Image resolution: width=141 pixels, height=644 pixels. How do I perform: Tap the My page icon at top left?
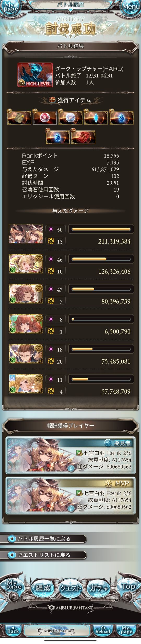pos(10,7)
